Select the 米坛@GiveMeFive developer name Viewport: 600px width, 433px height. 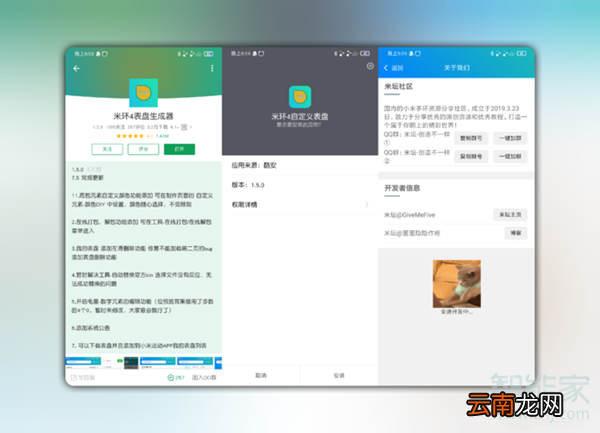410,215
